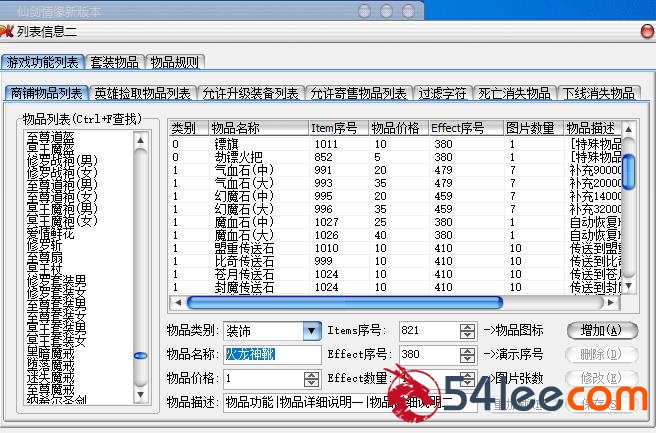Select the 气血石(中) row
The width and height of the screenshot is (656, 433).
pyautogui.click(x=395, y=170)
